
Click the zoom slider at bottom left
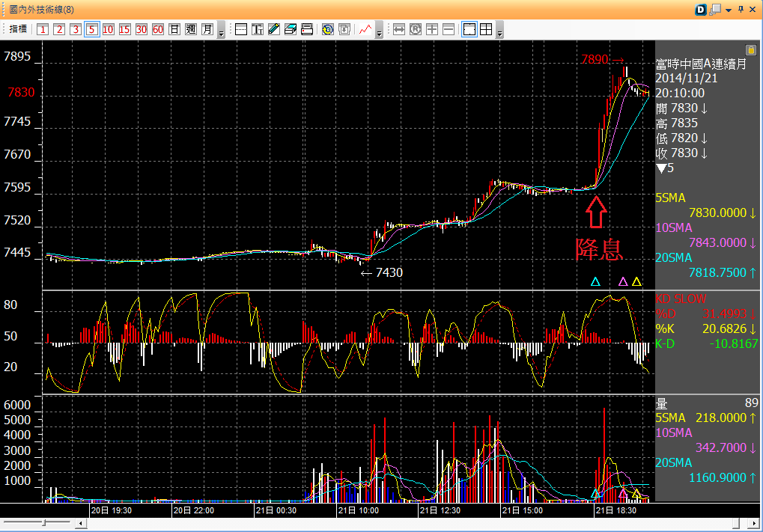(44, 522)
